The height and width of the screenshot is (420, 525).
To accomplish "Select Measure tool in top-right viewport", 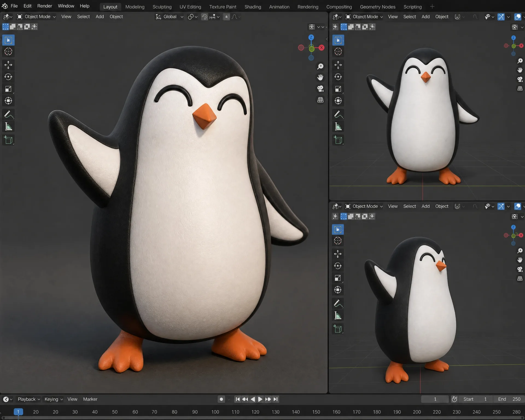I will coord(338,126).
